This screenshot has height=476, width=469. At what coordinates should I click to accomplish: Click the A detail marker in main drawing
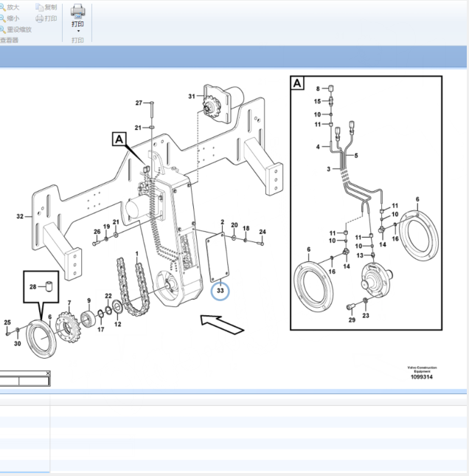(x=119, y=138)
